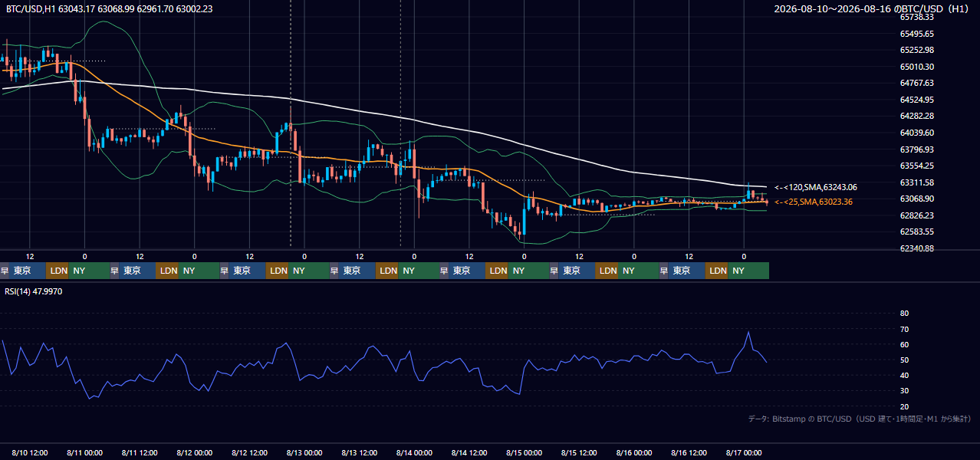Click the RSI level 70 label

904,329
